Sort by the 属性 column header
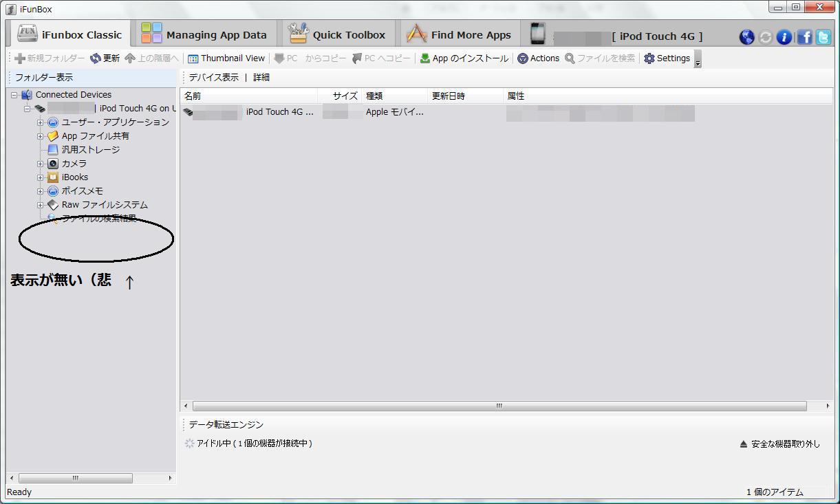 click(667, 96)
